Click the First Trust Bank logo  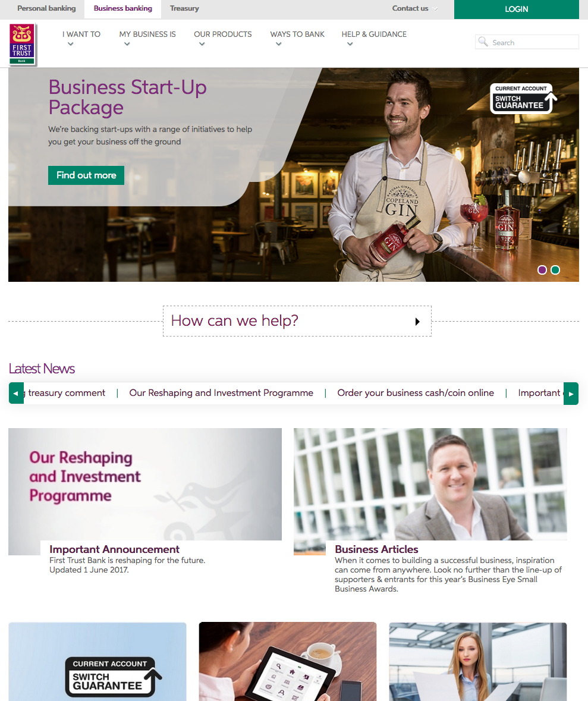[x=22, y=44]
